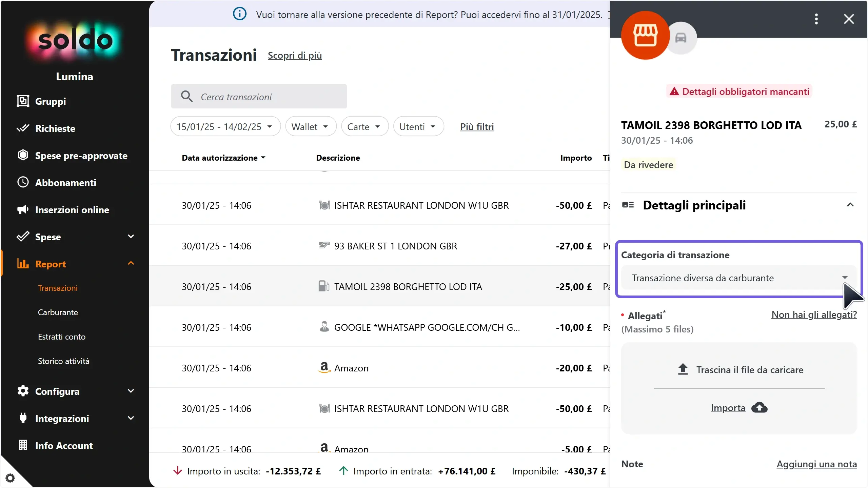Click the Report bar chart icon
The height and width of the screenshot is (488, 868).
pyautogui.click(x=23, y=263)
